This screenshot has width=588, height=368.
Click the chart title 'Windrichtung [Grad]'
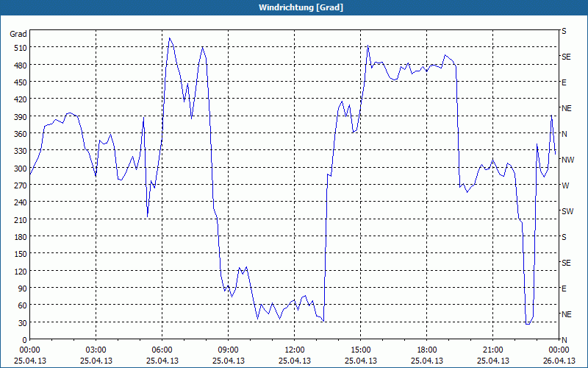point(301,7)
